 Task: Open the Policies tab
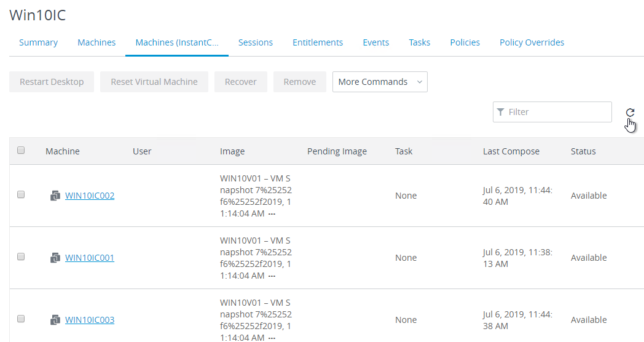pos(465,42)
